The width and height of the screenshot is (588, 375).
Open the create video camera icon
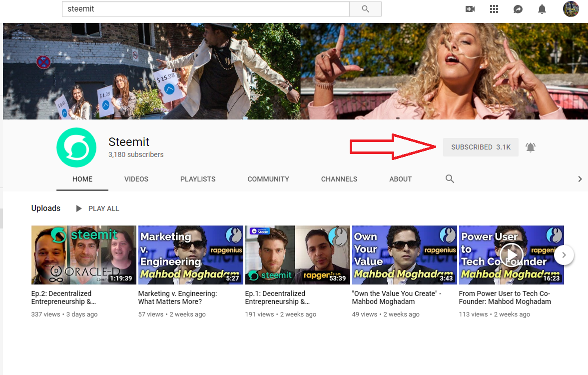pos(470,9)
